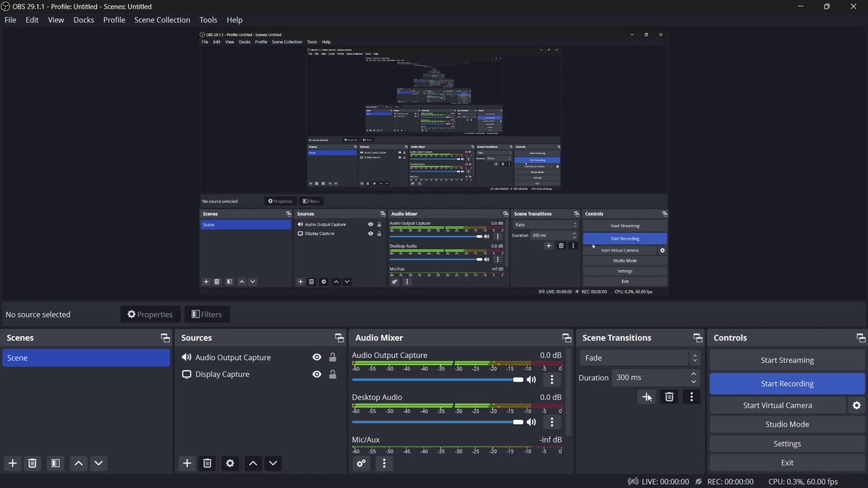Configure virtual camera gear icon
The image size is (868, 488).
click(x=856, y=406)
